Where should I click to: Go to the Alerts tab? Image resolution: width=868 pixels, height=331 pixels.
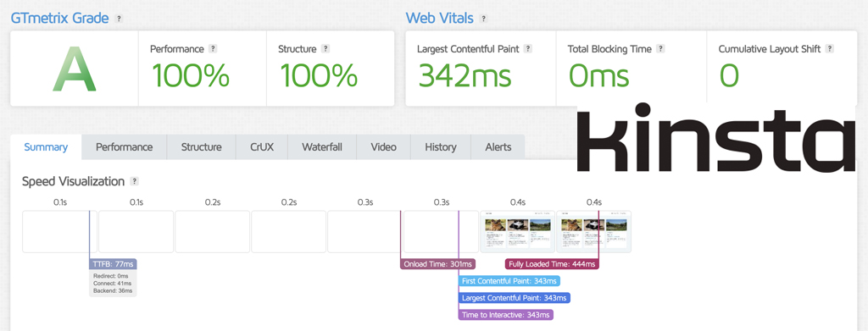(x=498, y=147)
